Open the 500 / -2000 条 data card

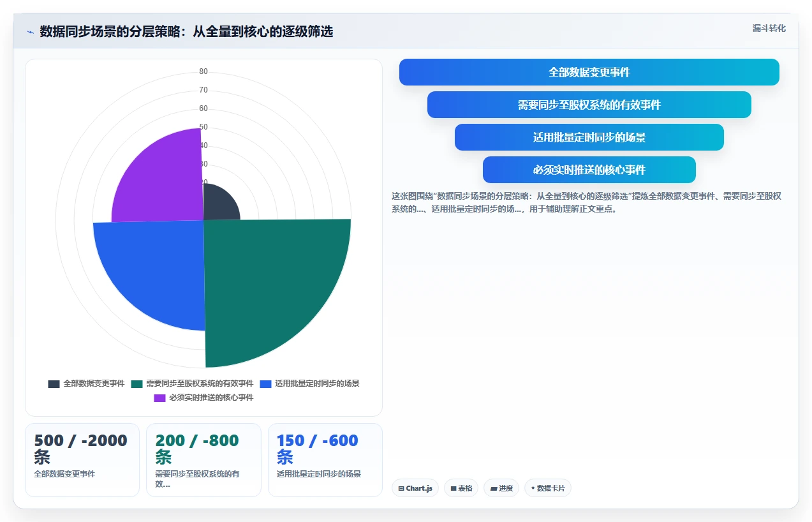pos(82,460)
